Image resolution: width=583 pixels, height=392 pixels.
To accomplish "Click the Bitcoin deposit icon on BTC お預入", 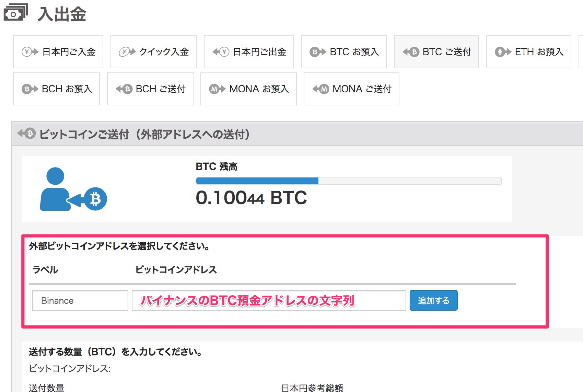I will point(317,52).
